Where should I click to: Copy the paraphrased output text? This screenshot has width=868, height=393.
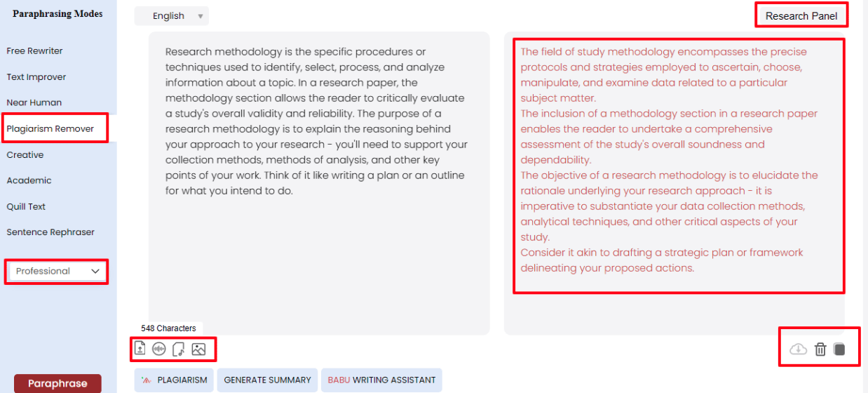839,349
